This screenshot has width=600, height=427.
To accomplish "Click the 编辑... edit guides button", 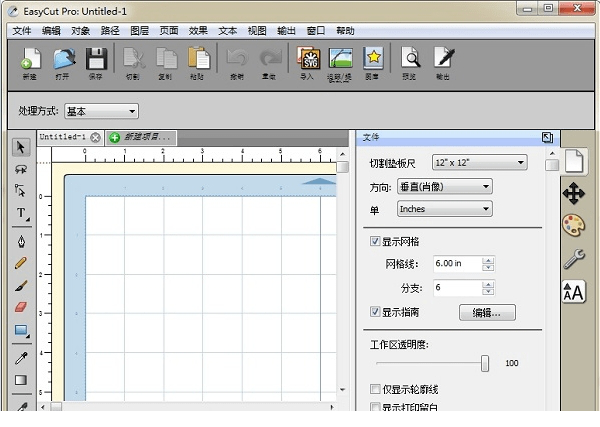I will coord(487,313).
